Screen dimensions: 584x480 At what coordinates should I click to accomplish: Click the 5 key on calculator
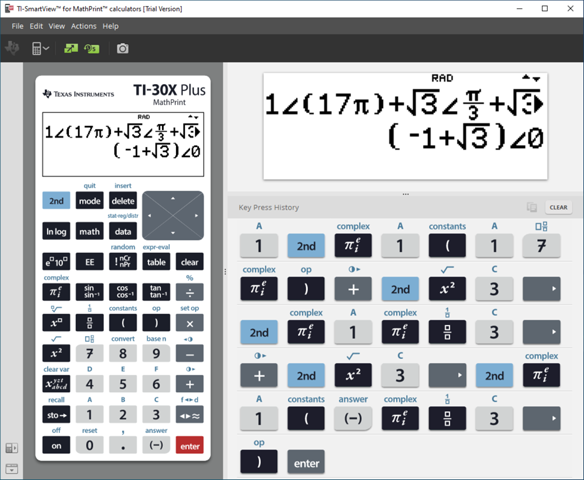(x=123, y=384)
